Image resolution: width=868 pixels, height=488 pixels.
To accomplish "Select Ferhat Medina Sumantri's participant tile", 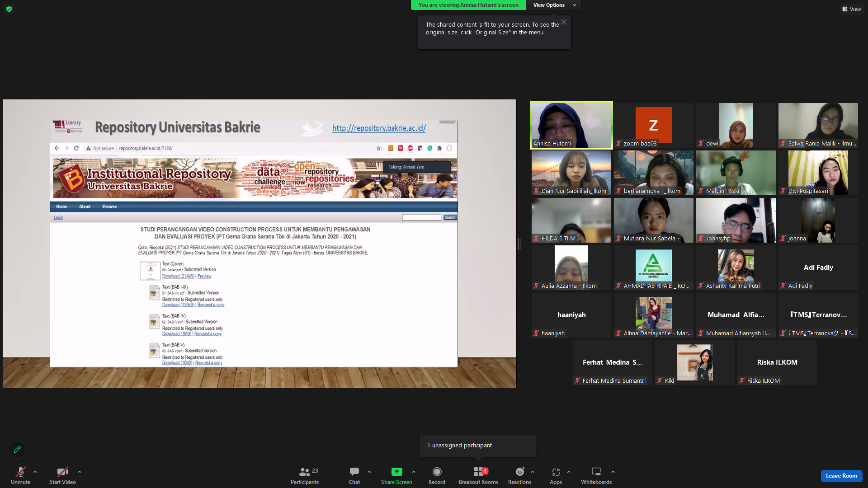I will click(613, 362).
